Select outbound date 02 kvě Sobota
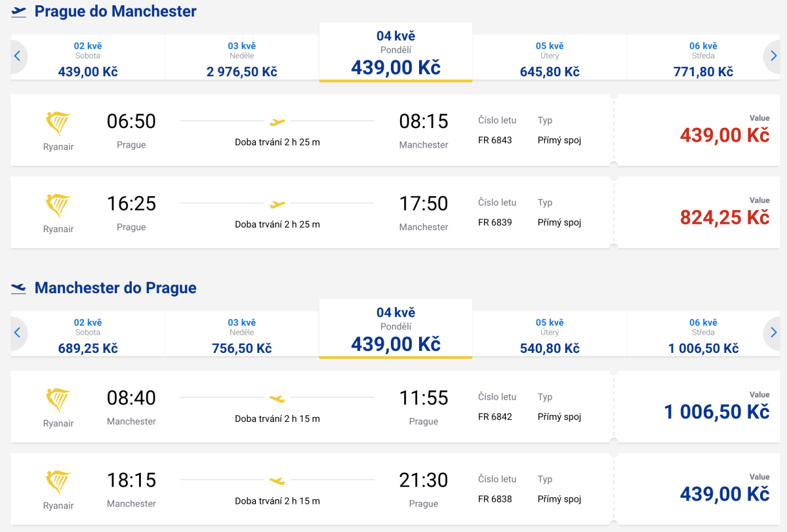The height and width of the screenshot is (532, 787). click(x=88, y=59)
